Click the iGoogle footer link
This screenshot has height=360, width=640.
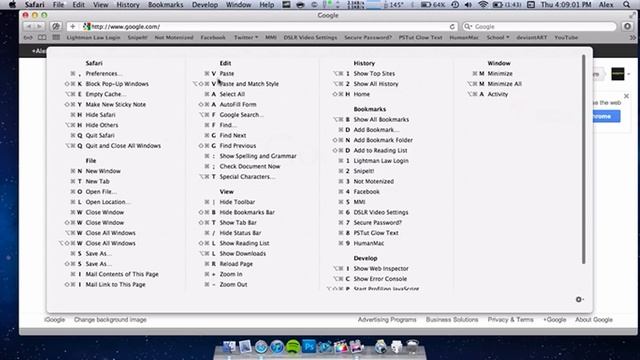pos(55,320)
